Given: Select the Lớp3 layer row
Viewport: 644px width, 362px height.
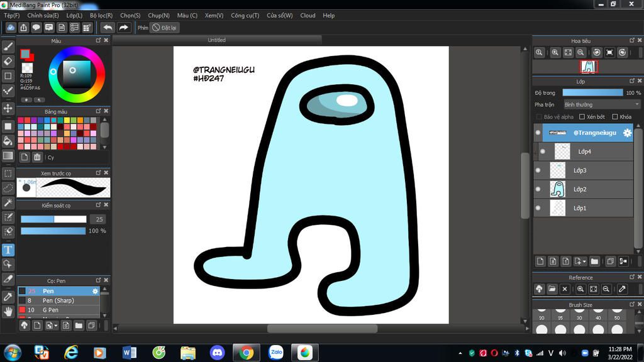Looking at the screenshot, I should coord(584,170).
